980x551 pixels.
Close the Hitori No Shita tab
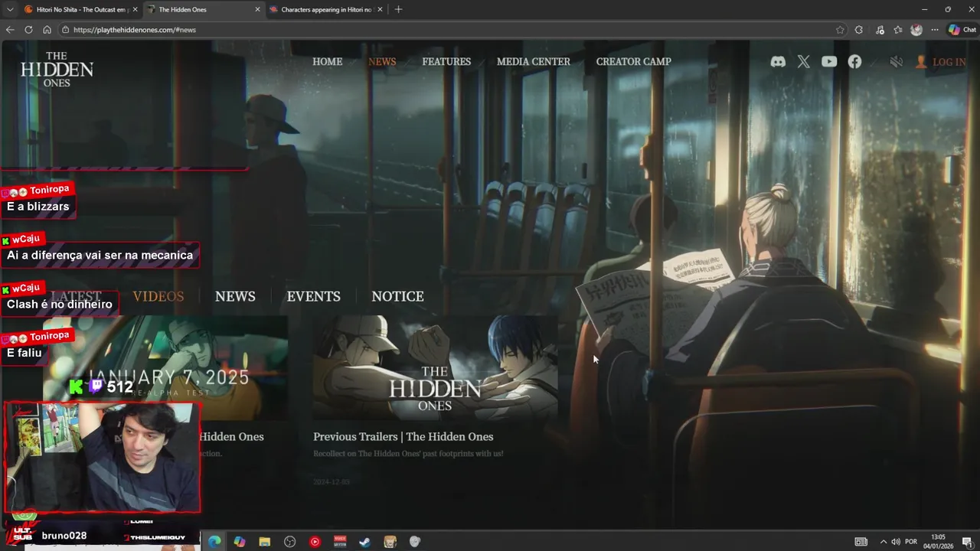135,9
